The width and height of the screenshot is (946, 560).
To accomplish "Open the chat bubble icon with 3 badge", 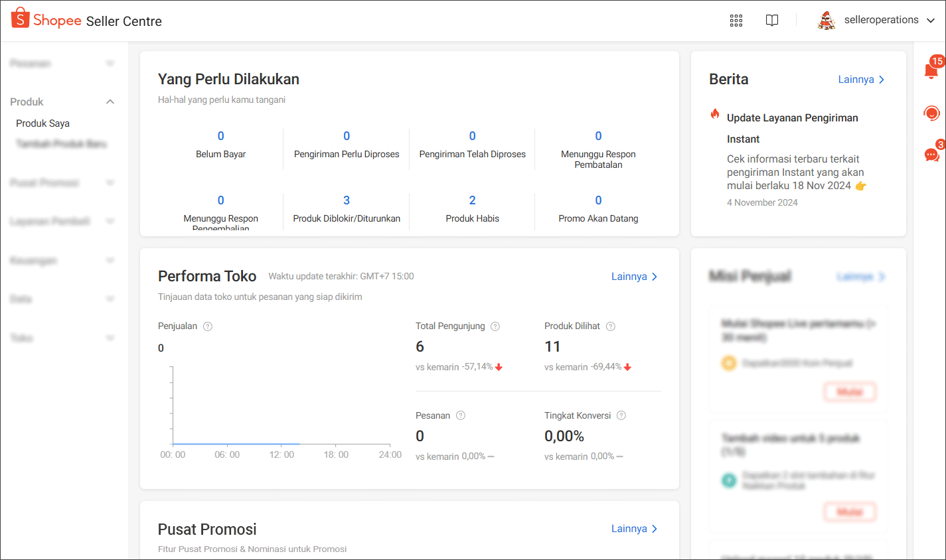I will 931,155.
